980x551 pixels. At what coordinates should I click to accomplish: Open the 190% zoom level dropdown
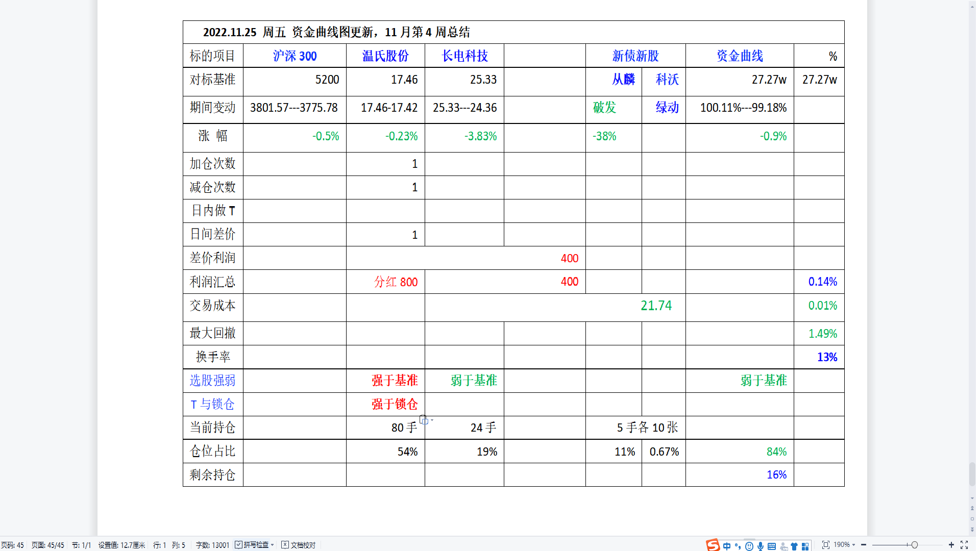point(845,545)
